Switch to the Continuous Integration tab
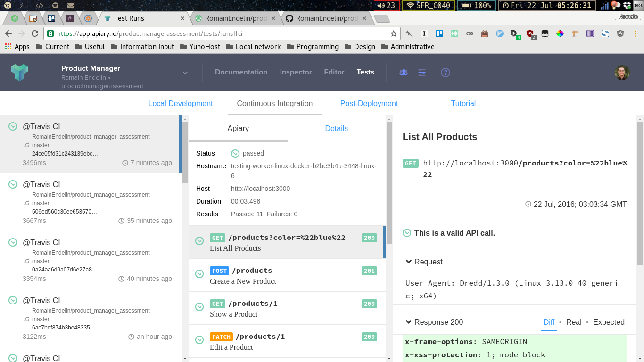This screenshot has height=362, width=644. pyautogui.click(x=275, y=104)
